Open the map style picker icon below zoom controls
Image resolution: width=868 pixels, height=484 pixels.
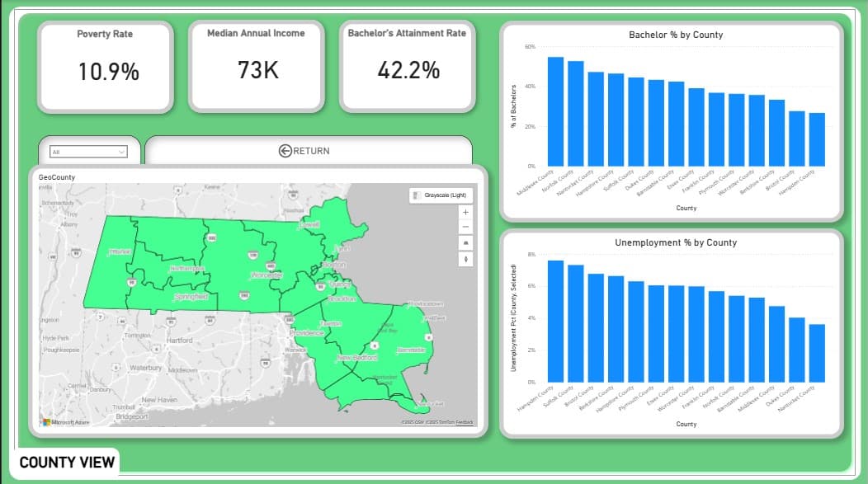[465, 242]
